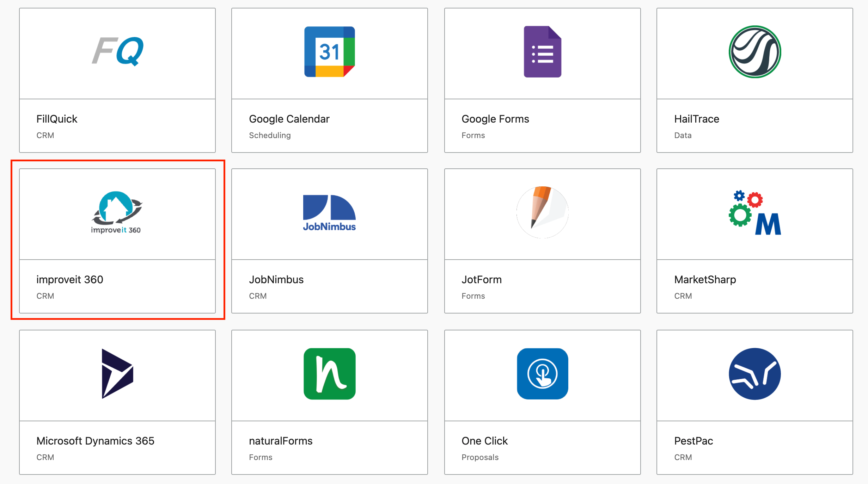Click the MarketSharp gears logo
Image resolution: width=868 pixels, height=484 pixels.
pyautogui.click(x=755, y=213)
